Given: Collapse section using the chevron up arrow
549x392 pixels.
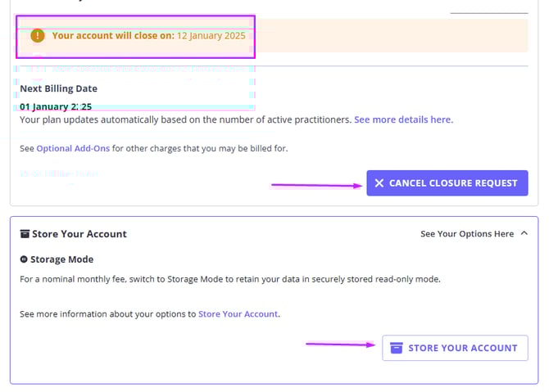Looking at the screenshot, I should (523, 234).
